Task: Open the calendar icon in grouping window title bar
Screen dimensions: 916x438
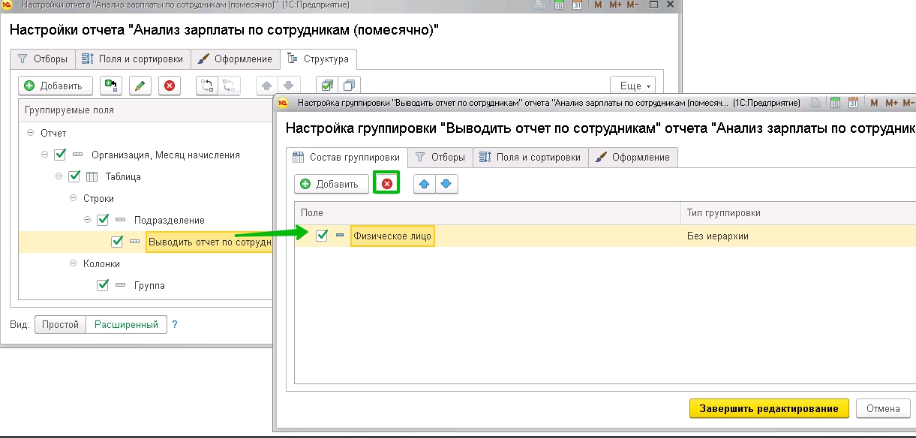Action: click(x=852, y=103)
